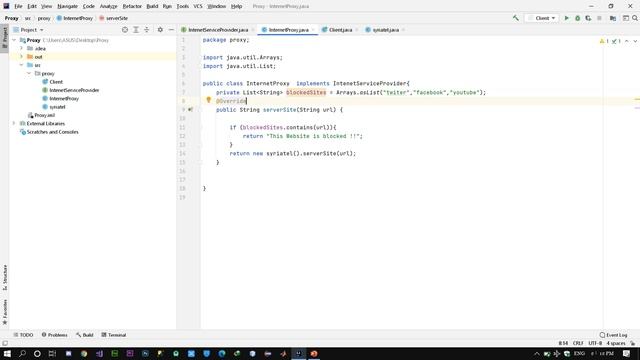The width and height of the screenshot is (640, 360).
Task: Click Windows taskbar search icon
Action: click(x=22, y=353)
